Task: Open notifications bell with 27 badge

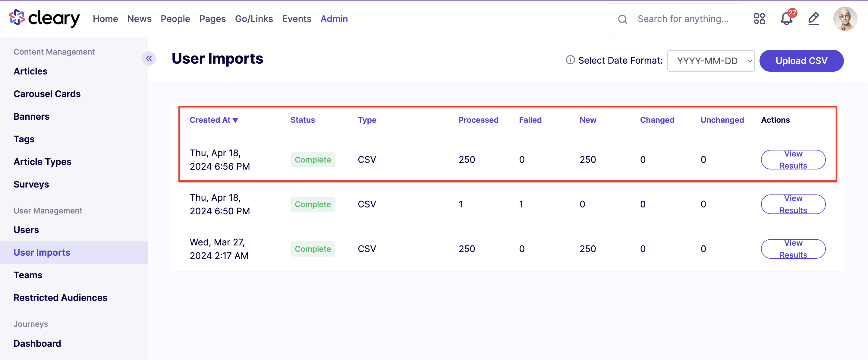Action: click(787, 18)
